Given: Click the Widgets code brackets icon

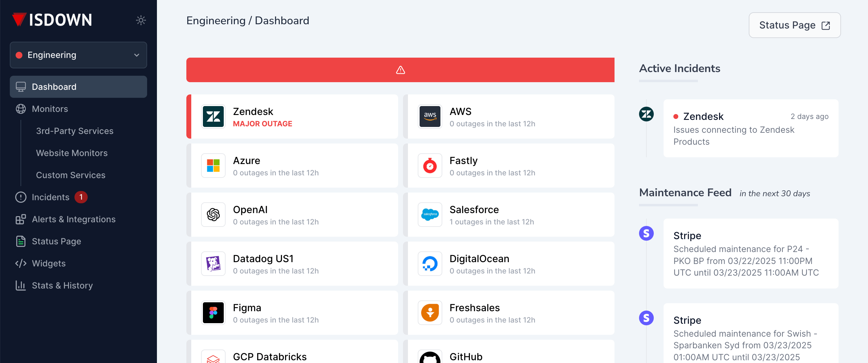Looking at the screenshot, I should click(21, 263).
